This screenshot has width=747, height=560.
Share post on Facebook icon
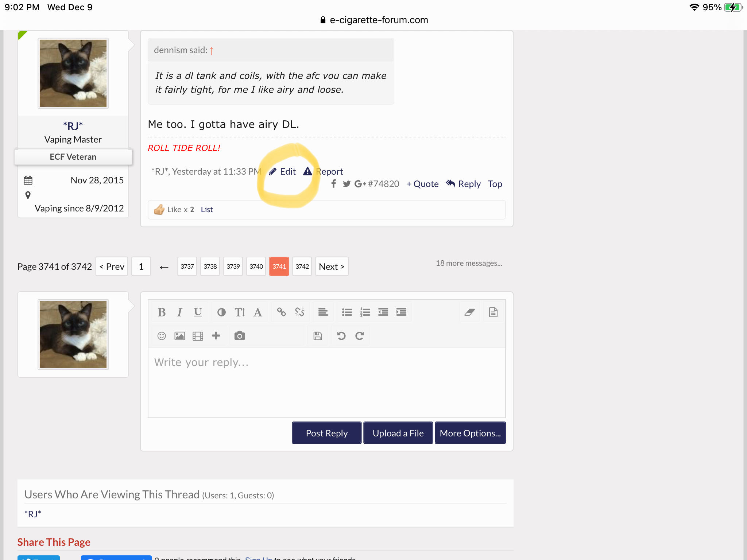(x=334, y=184)
